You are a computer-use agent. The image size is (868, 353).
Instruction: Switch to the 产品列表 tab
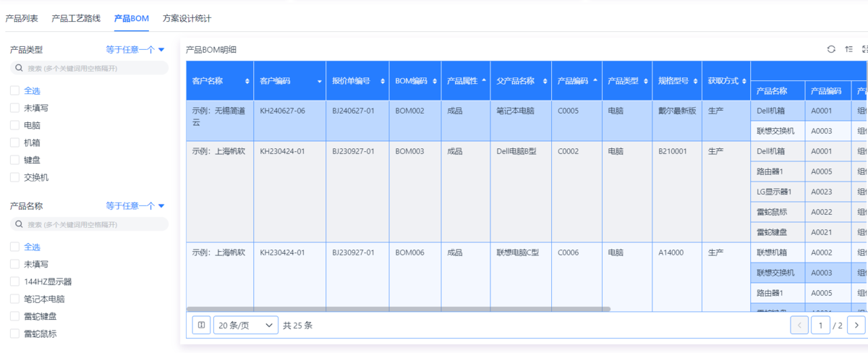coord(22,18)
